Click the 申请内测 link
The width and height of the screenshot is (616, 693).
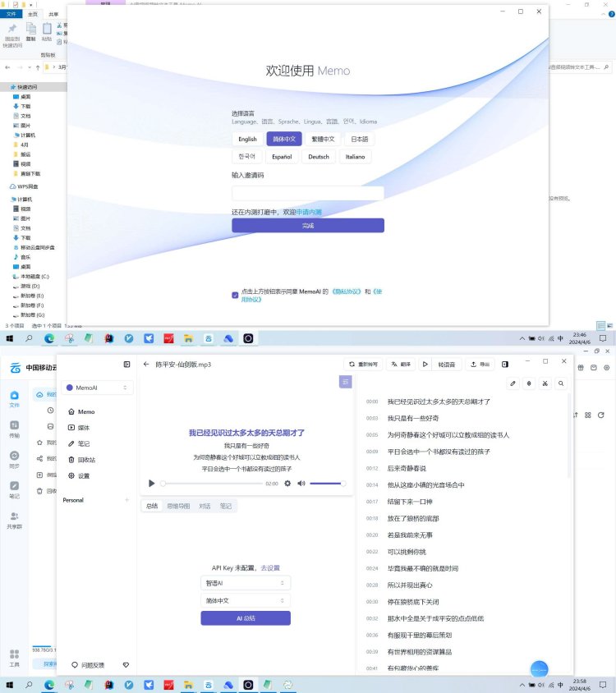[309, 212]
